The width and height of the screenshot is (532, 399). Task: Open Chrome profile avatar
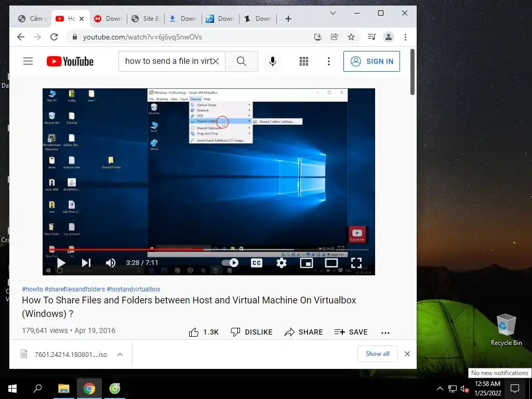(389, 37)
